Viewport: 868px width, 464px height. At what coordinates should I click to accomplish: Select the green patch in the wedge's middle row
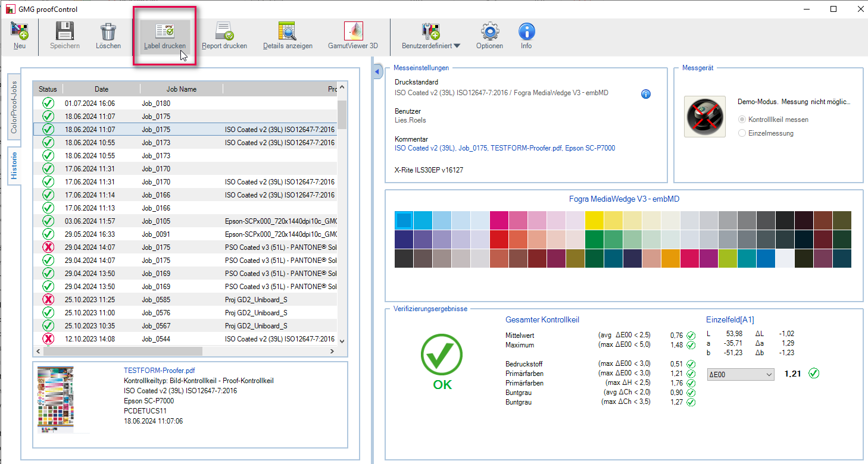point(594,239)
